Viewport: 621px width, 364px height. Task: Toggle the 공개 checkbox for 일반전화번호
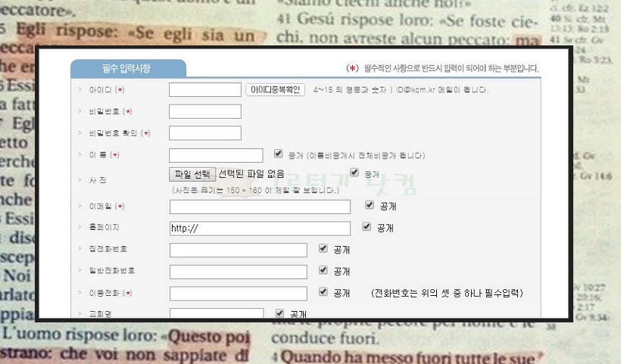coord(323,270)
